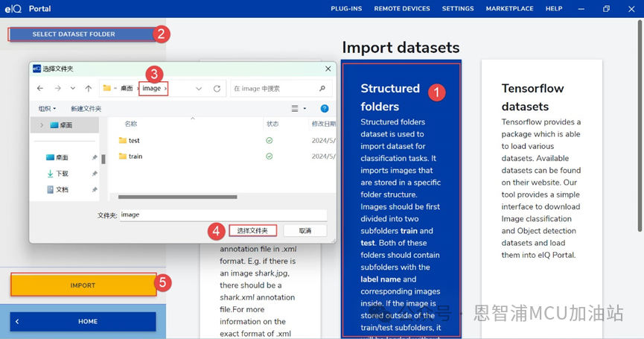Image resolution: width=644 pixels, height=339 pixels.
Task: Open recent locations dropdown arrow
Action: tap(73, 89)
